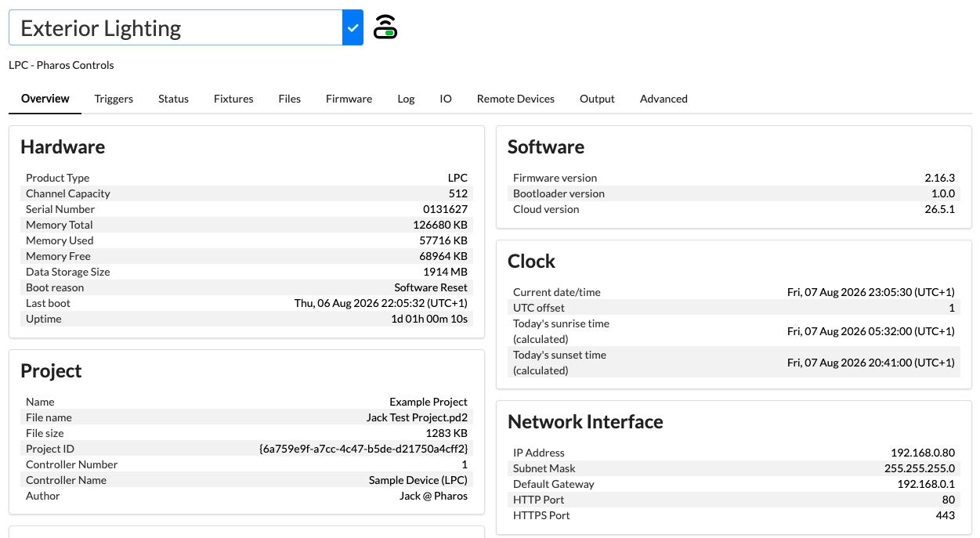Click project name 'Example Project'
The height and width of the screenshot is (538, 980).
pyautogui.click(x=429, y=402)
